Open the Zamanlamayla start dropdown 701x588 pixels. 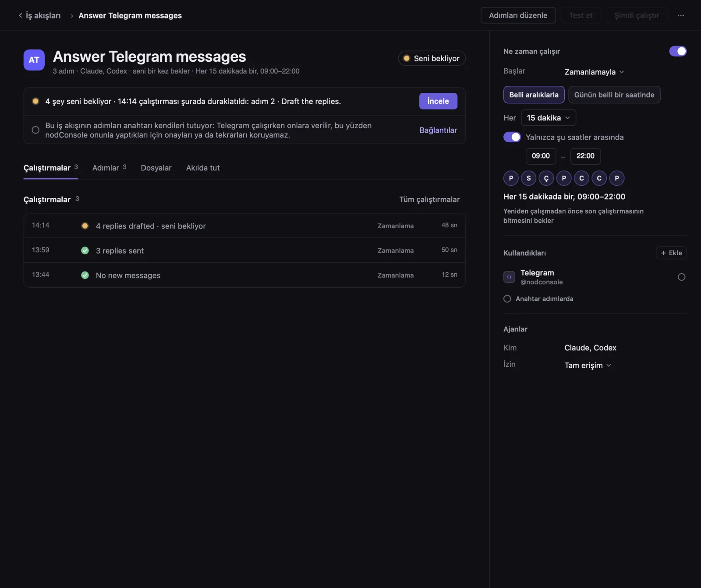tap(594, 72)
